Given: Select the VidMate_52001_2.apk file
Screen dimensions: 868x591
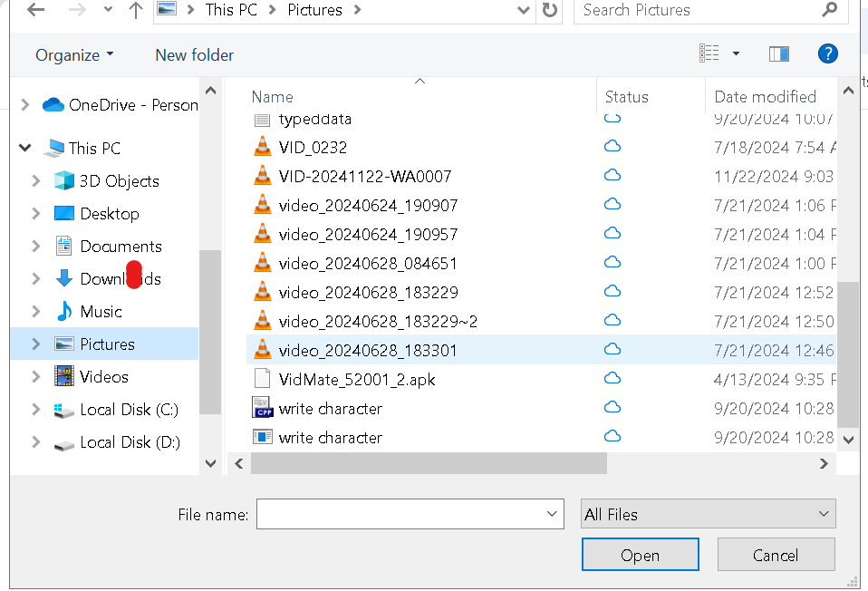Looking at the screenshot, I should pyautogui.click(x=356, y=380).
